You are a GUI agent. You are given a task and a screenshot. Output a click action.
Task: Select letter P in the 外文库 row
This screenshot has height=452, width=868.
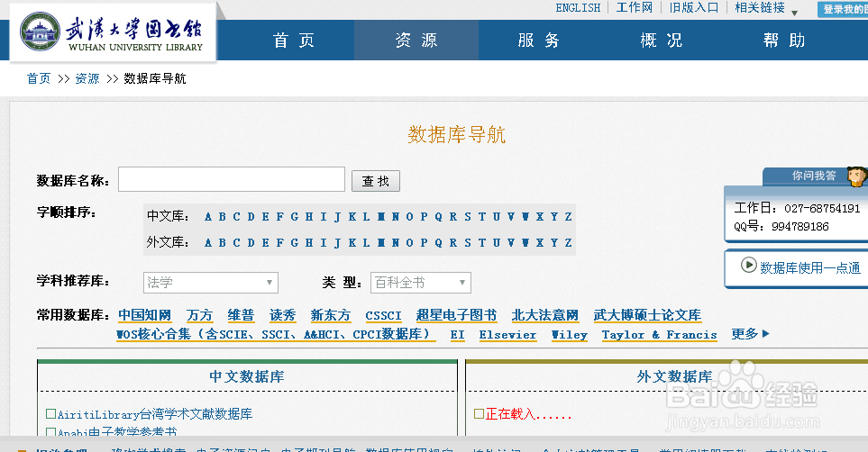[424, 242]
